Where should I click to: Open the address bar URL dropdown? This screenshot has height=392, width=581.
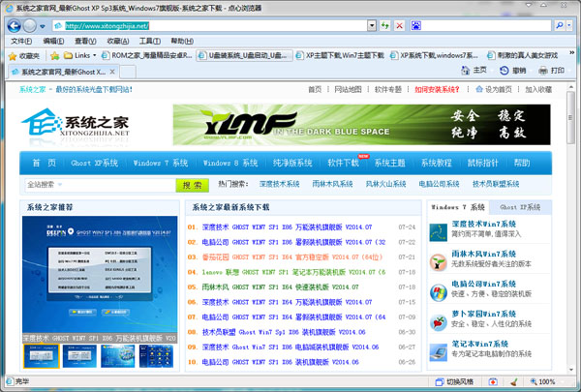point(373,25)
